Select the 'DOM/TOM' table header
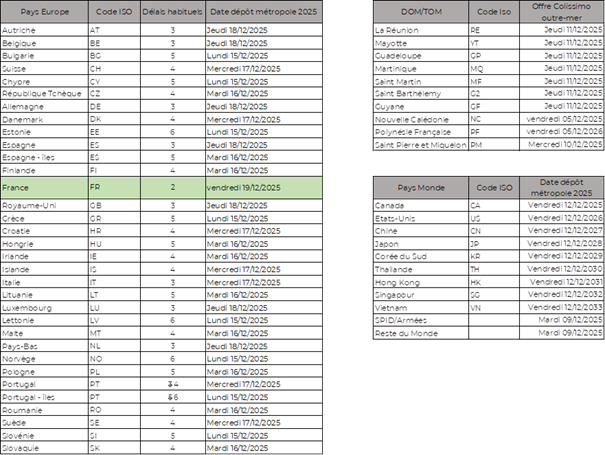This screenshot has height=455, width=605. 421,12
